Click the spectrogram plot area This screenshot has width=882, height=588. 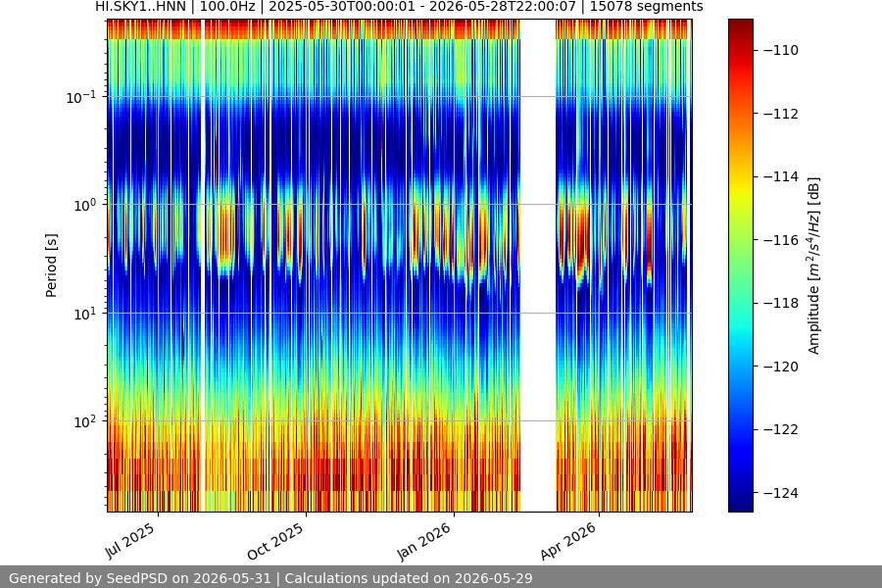[x=400, y=266]
